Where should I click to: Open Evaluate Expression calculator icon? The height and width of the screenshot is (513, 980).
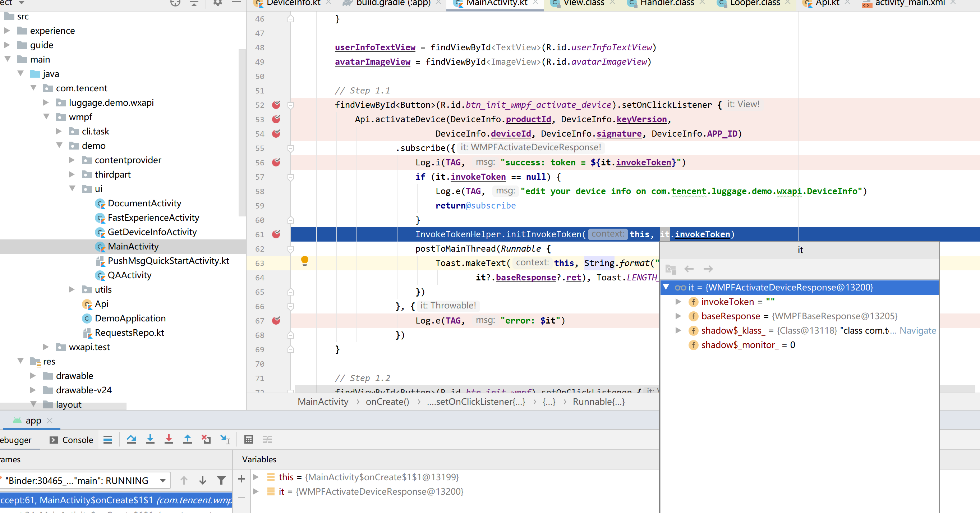pos(248,440)
